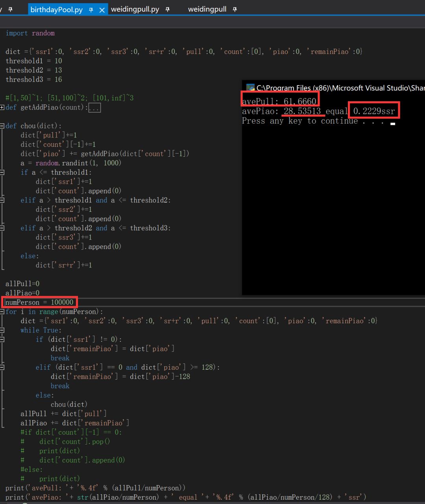This screenshot has height=504, width=425.
Task: Pin the birthdayPool.py tab
Action: coord(91,10)
